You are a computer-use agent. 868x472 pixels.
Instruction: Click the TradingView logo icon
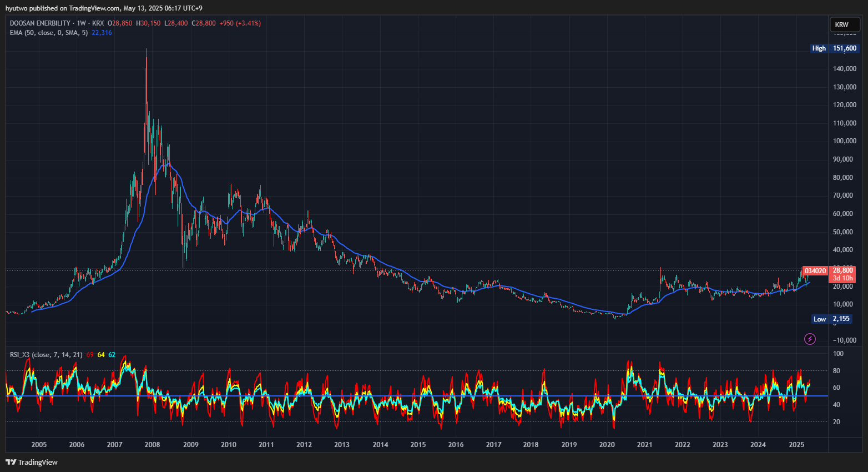pos(11,462)
